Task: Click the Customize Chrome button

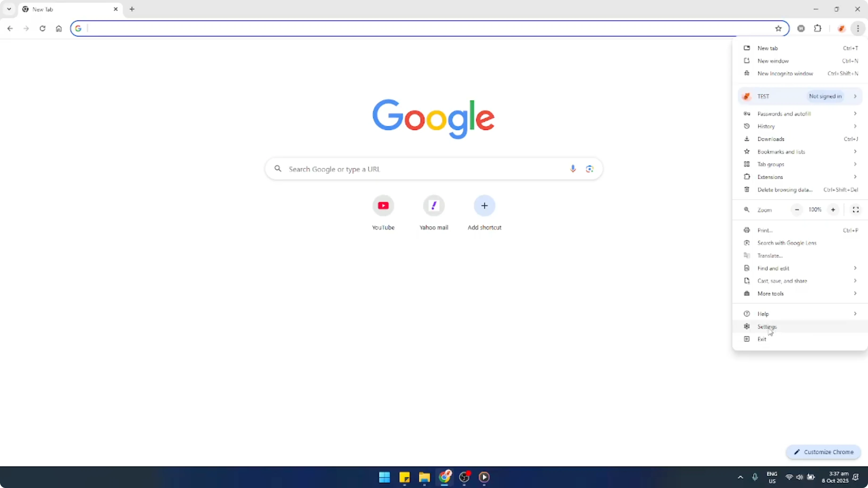Action: (823, 452)
